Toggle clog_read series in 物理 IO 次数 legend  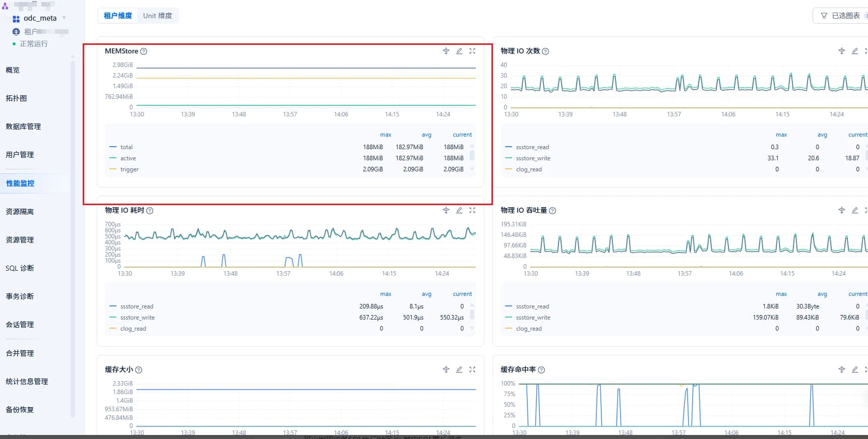pos(528,169)
